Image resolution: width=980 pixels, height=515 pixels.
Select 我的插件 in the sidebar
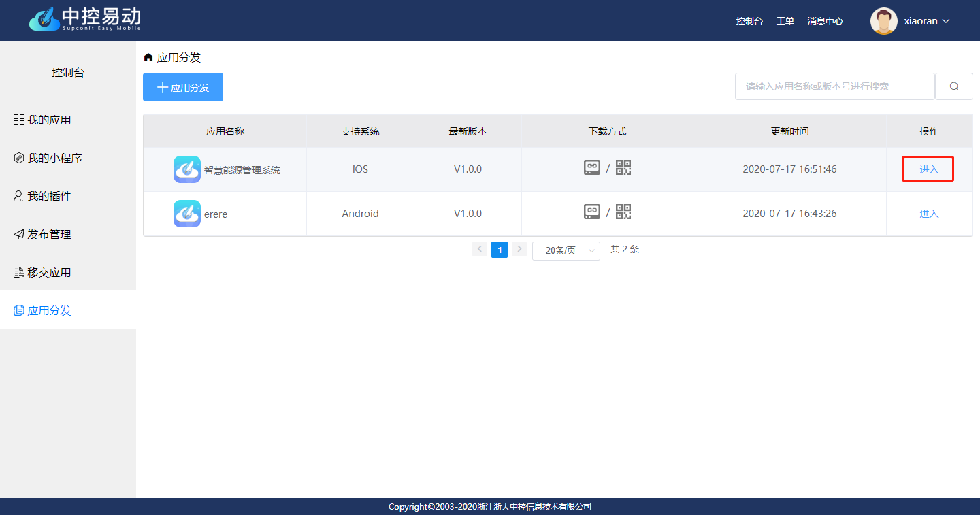(68, 196)
